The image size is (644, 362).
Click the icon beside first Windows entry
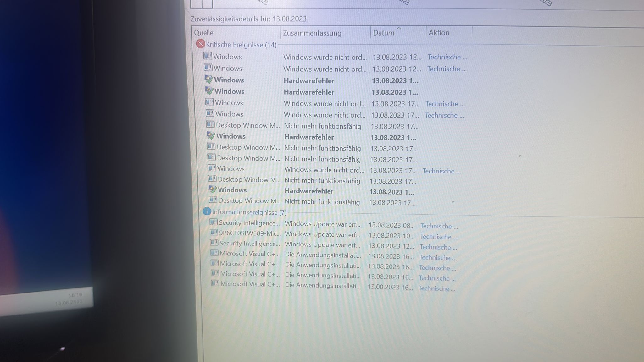[x=208, y=56]
